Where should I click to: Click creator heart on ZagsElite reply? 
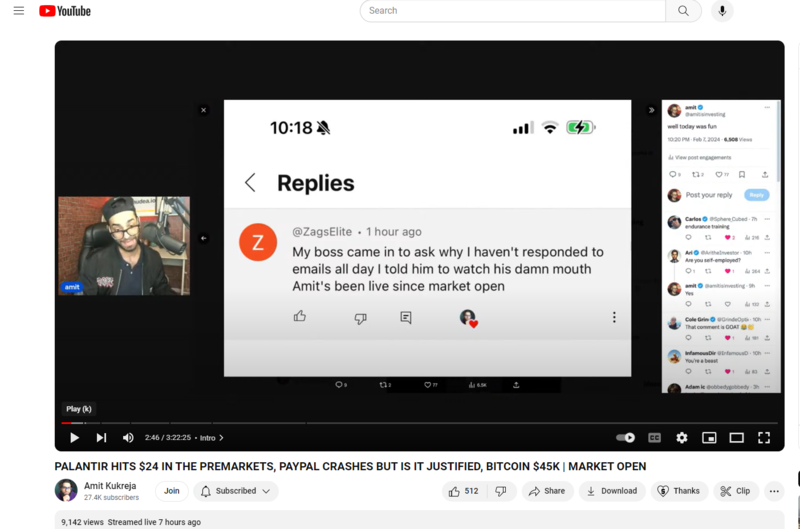(x=468, y=318)
